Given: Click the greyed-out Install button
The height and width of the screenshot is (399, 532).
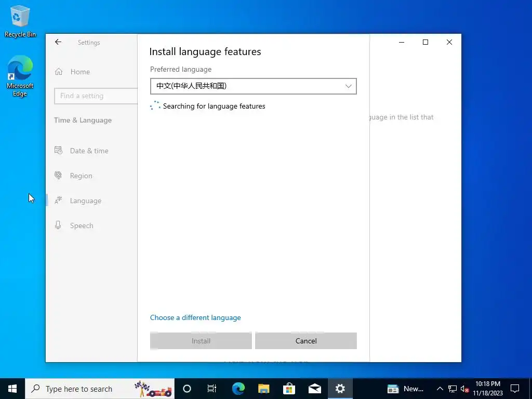Looking at the screenshot, I should click(x=201, y=341).
